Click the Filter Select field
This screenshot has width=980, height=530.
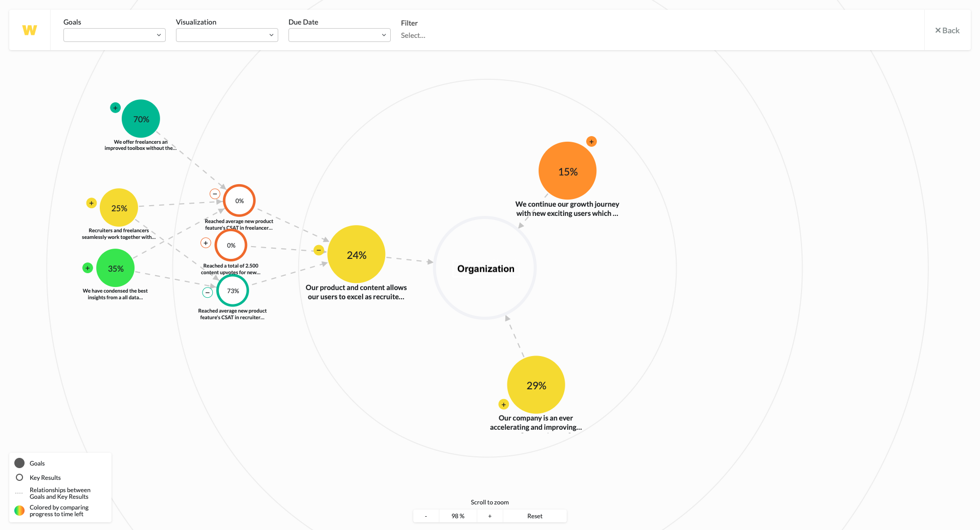[413, 35]
